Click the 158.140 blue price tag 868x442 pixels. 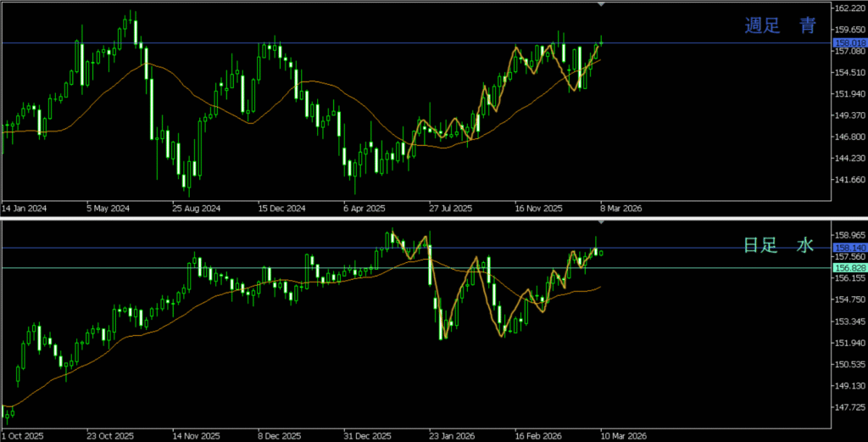(x=848, y=248)
